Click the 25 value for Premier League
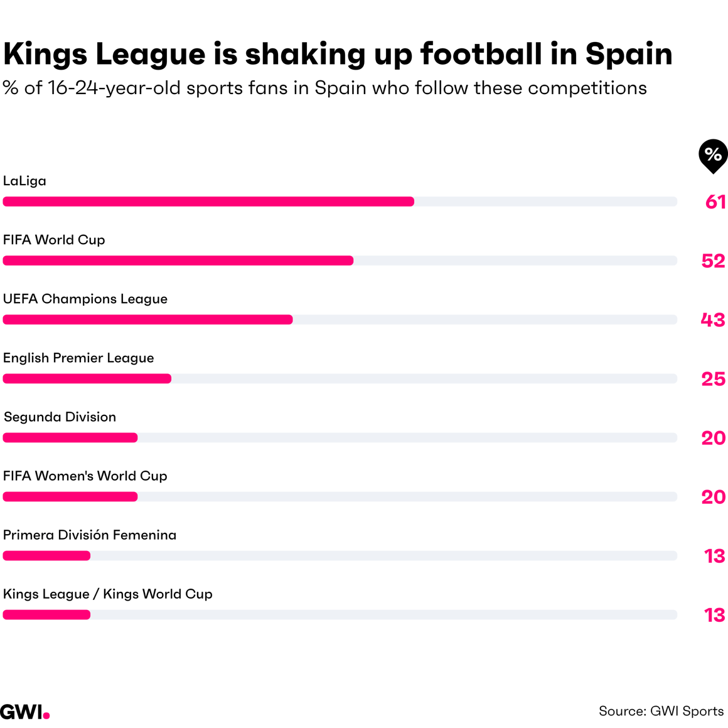 [714, 378]
